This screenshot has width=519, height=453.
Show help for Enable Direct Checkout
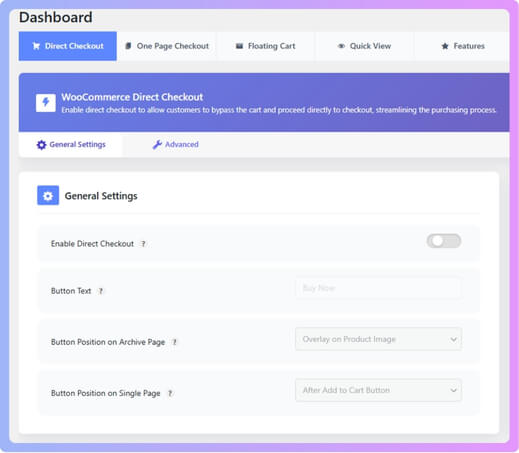click(143, 244)
